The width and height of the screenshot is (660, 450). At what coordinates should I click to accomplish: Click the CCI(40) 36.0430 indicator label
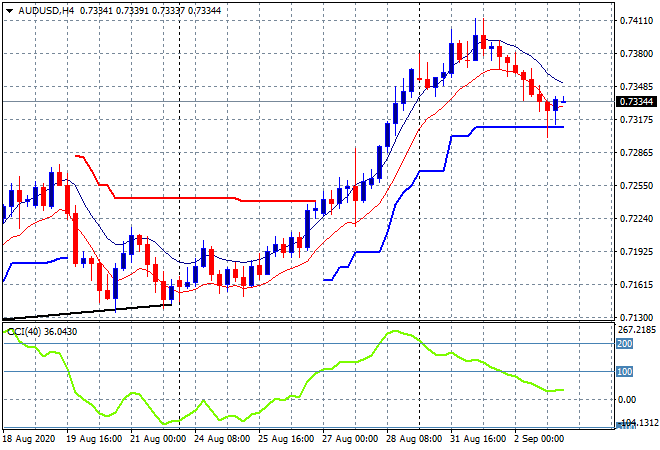coord(42,332)
